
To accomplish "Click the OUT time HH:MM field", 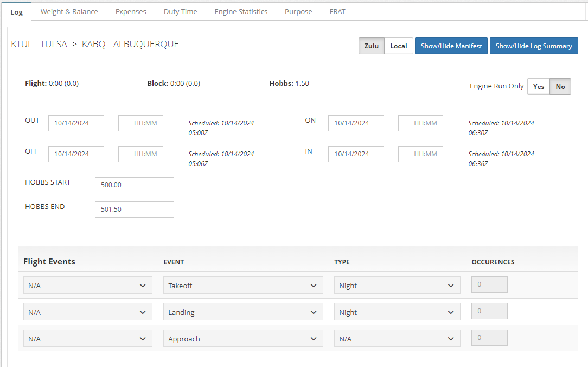I will 140,123.
